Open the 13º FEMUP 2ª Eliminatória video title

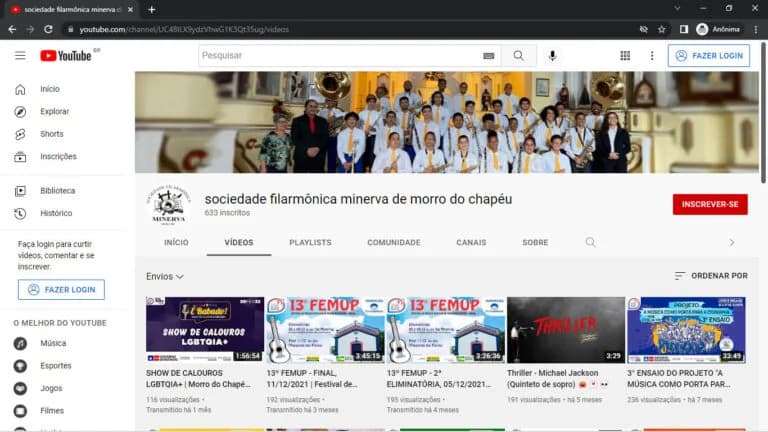click(439, 379)
